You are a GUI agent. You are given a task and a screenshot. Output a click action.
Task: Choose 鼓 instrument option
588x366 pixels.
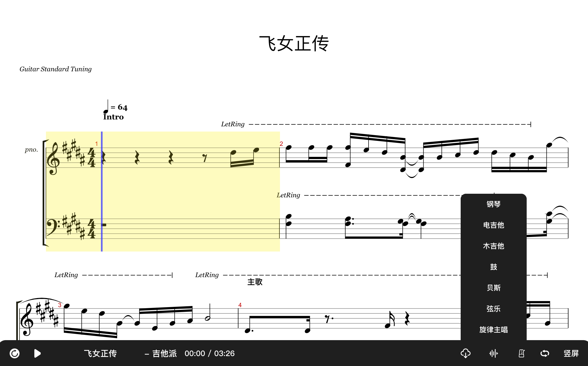[x=494, y=267]
